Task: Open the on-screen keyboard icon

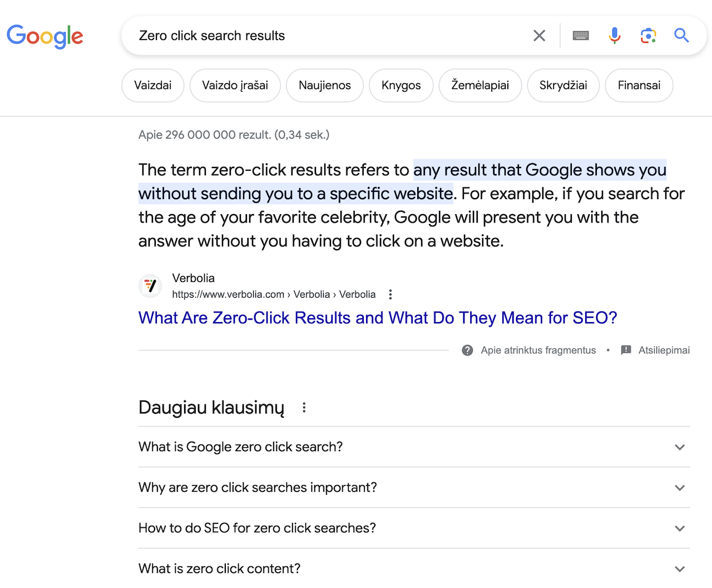Action: coord(581,36)
